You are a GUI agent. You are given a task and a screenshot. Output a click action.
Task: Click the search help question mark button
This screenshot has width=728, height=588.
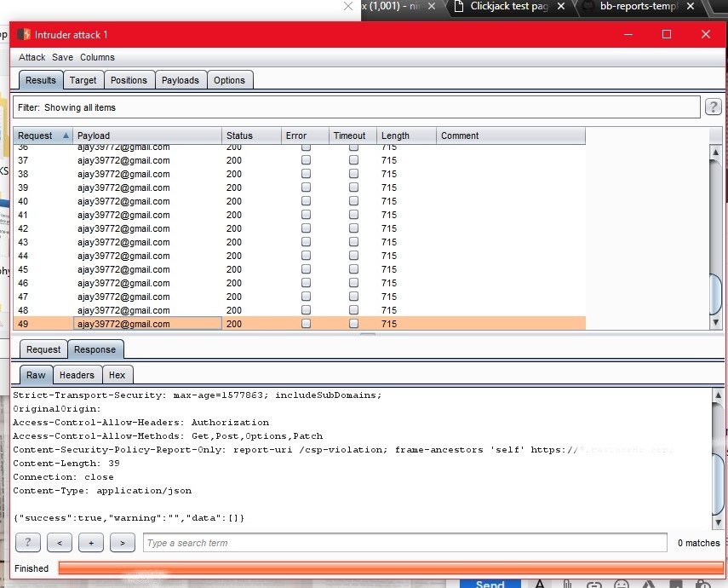(28, 543)
